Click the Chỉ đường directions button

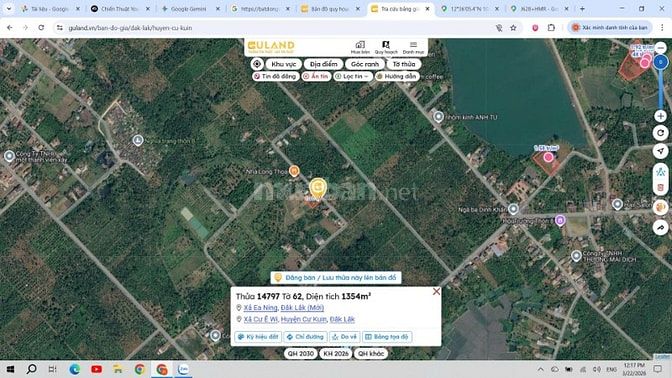(x=305, y=337)
